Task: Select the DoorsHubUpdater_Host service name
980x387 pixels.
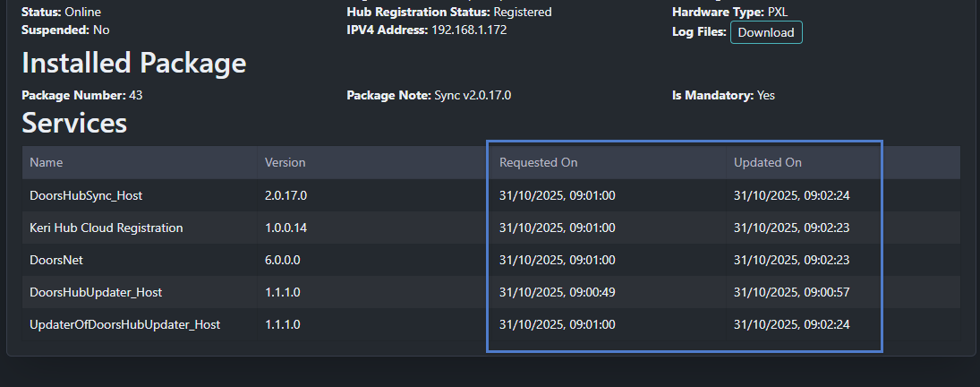Action: pos(96,292)
